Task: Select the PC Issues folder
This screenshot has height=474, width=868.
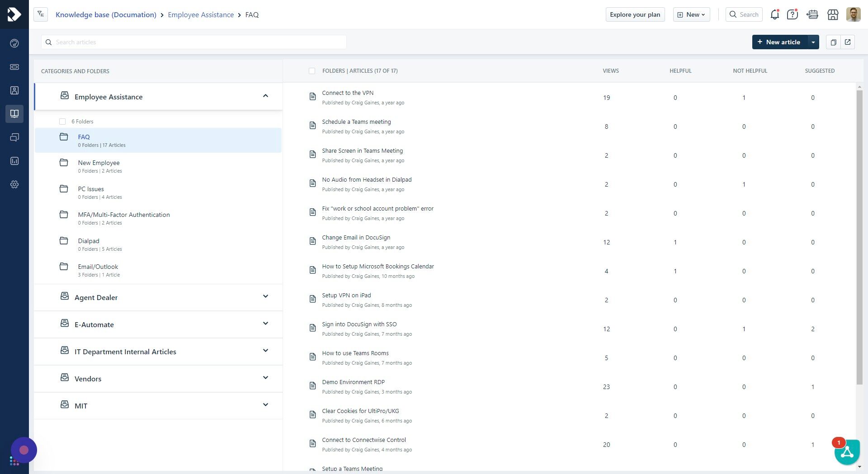Action: (x=91, y=189)
